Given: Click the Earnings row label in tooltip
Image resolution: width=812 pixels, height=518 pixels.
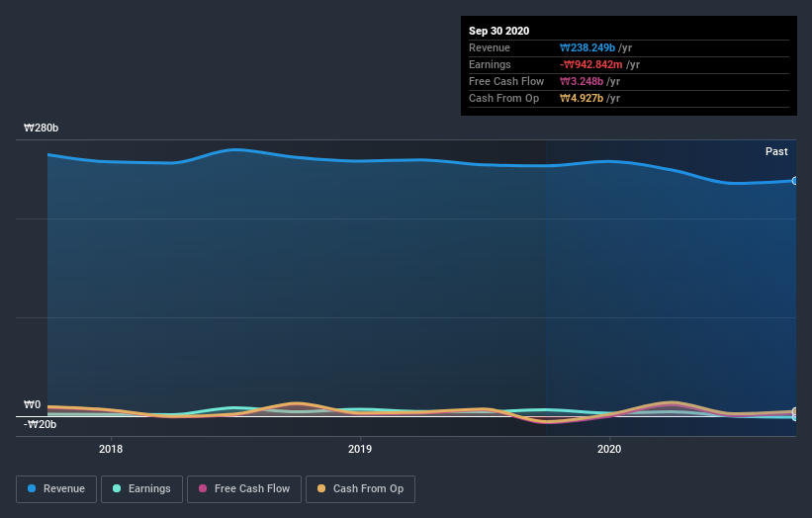Looking at the screenshot, I should pos(490,64).
